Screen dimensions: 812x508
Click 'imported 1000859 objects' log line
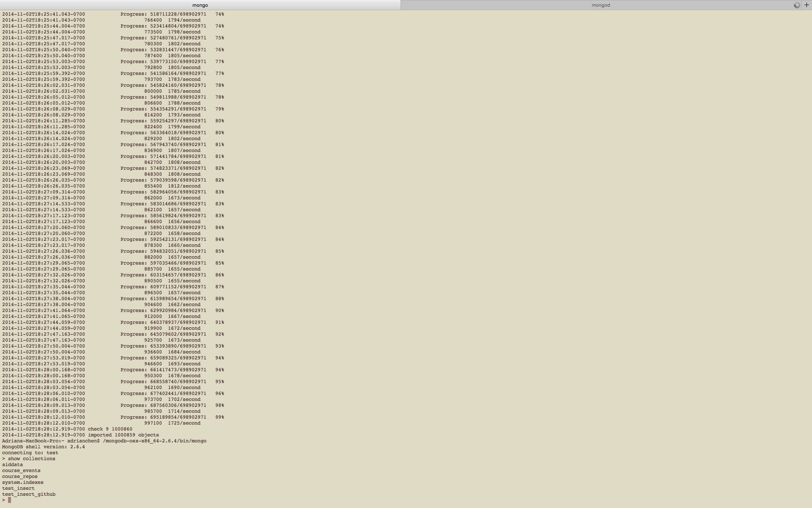pos(123,435)
